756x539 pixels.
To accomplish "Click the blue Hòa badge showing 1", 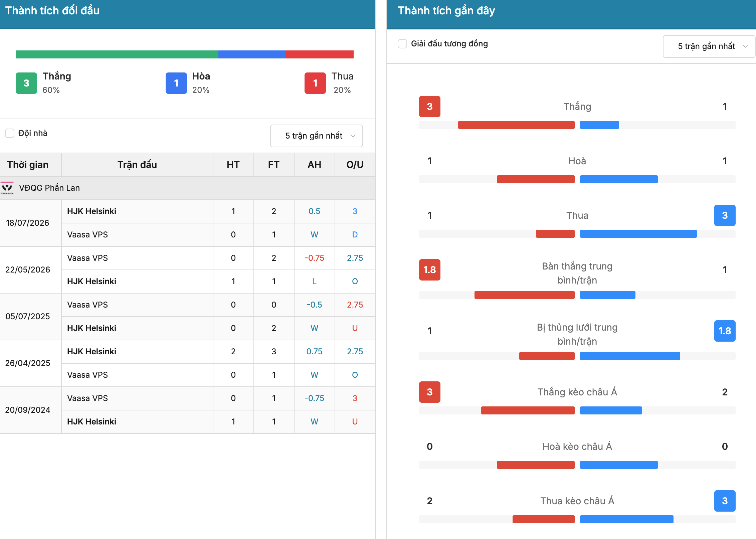I will click(x=176, y=83).
